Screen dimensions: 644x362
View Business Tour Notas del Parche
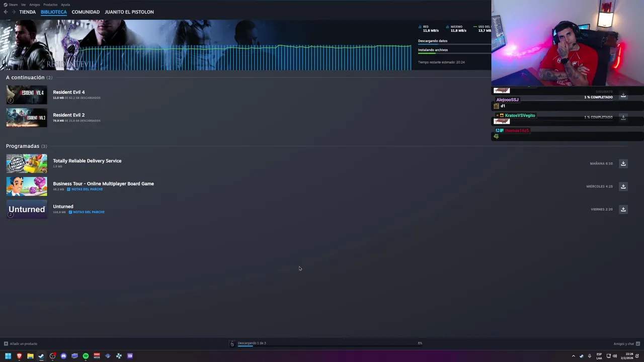pos(85,190)
